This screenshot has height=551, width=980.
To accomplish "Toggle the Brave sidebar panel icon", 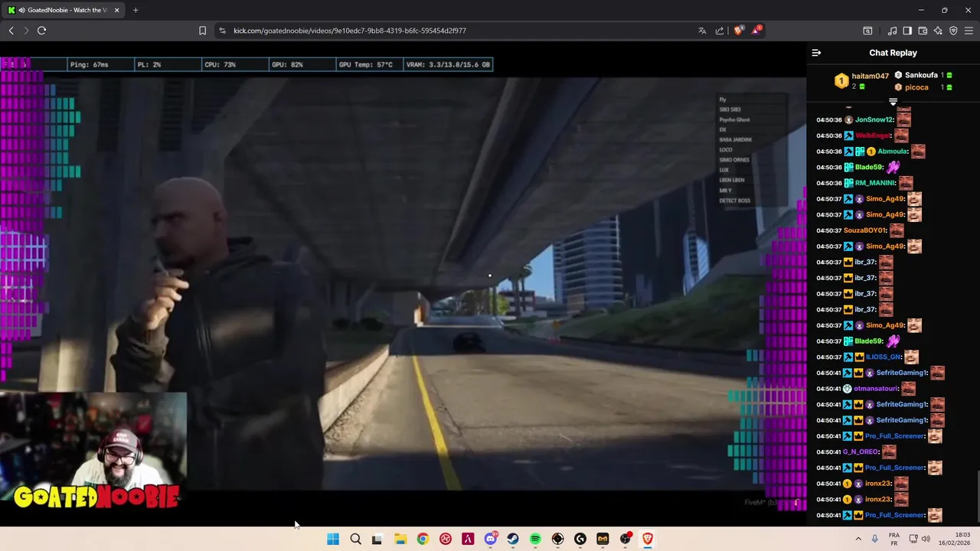I will [907, 31].
